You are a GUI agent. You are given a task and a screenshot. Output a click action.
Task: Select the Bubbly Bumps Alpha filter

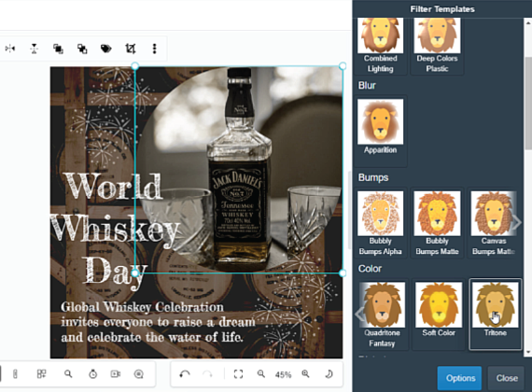click(381, 222)
